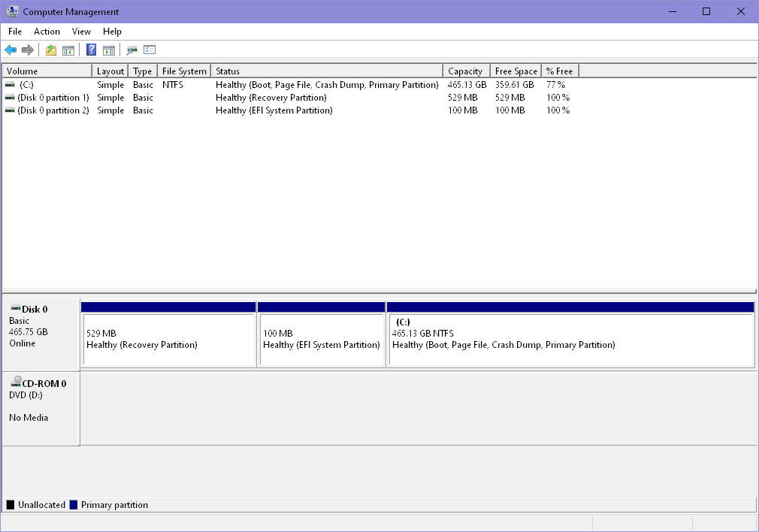Toggle the Show/Hide Console Tree icon
The image size is (759, 532).
click(68, 50)
